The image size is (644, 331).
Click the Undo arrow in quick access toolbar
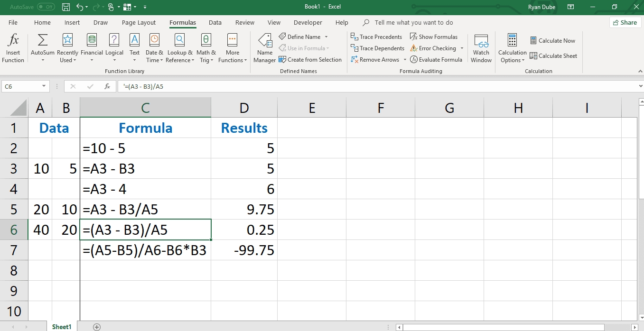pyautogui.click(x=79, y=7)
